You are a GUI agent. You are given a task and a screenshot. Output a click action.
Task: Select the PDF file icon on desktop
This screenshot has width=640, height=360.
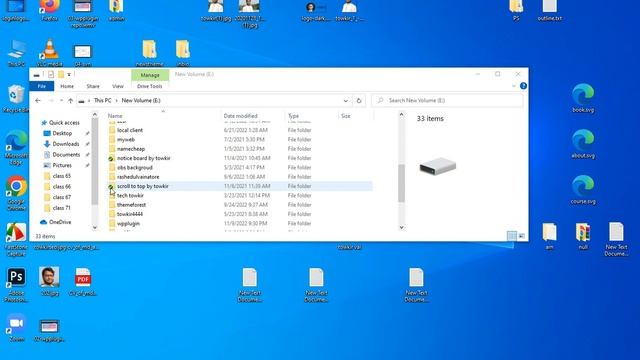coord(83,281)
